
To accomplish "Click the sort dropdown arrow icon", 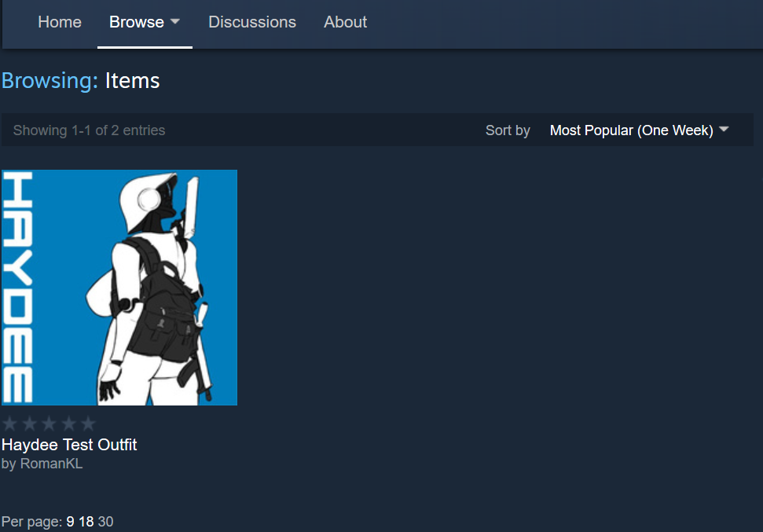I will click(x=724, y=130).
